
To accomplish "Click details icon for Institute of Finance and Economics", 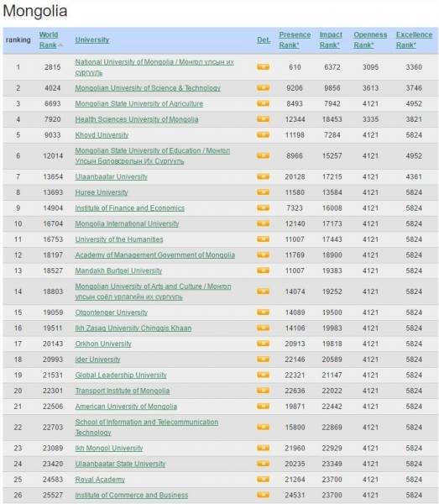I will pos(263,208).
